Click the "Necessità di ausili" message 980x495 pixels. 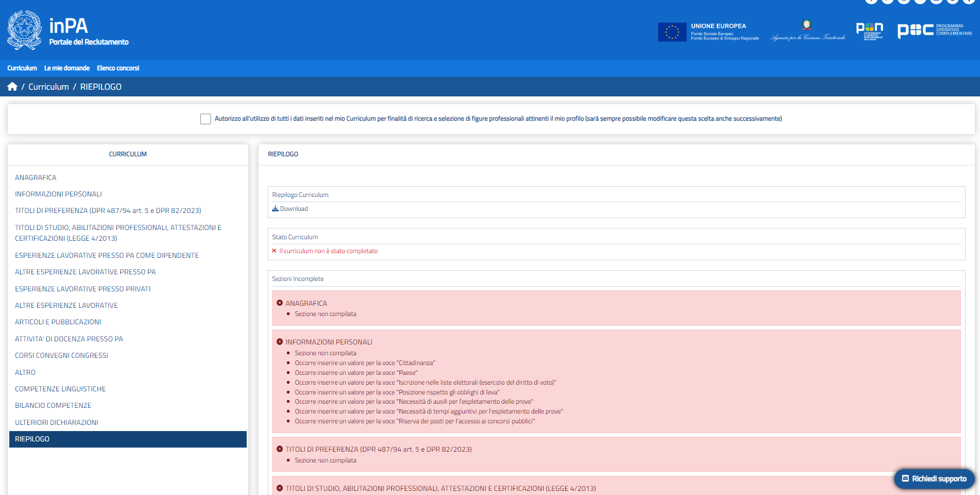click(414, 402)
